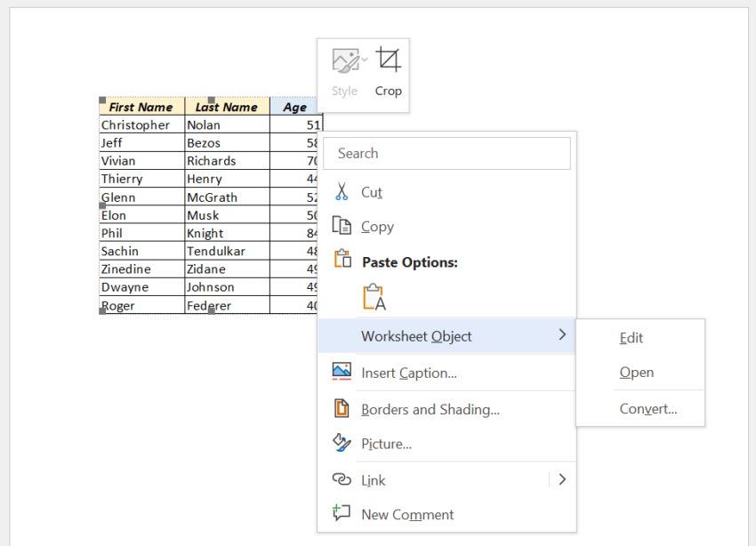Image resolution: width=756 pixels, height=546 pixels.
Task: Click the Insert Caption picture icon
Action: click(x=342, y=371)
